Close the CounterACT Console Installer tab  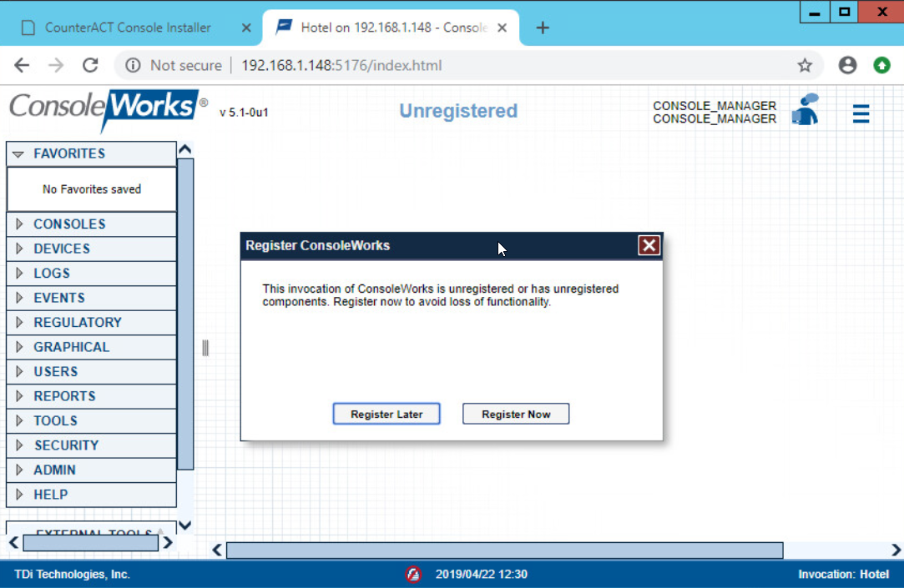coord(246,28)
